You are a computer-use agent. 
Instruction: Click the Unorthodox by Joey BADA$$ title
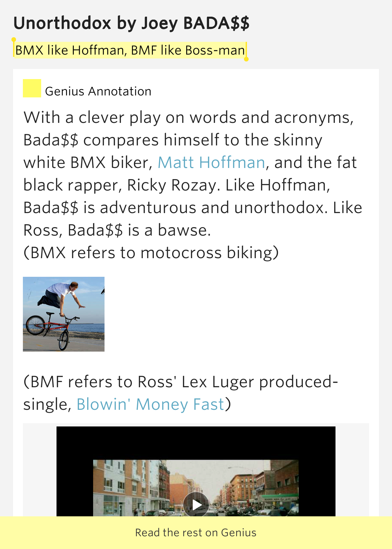tap(131, 23)
